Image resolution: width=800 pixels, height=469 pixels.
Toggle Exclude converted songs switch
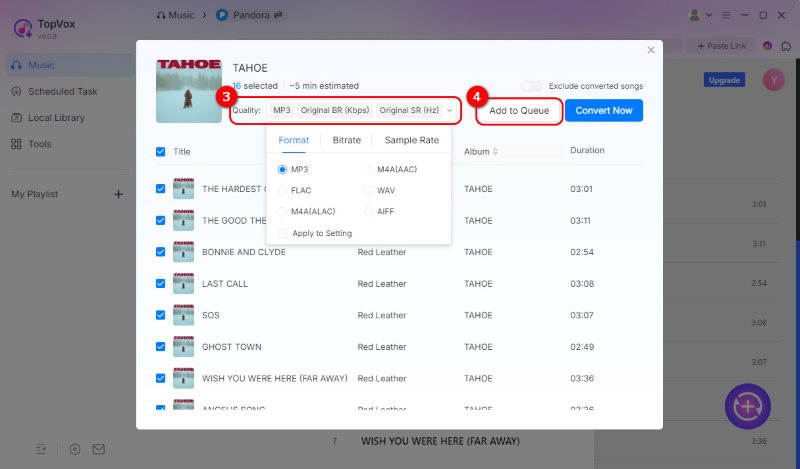pos(532,86)
